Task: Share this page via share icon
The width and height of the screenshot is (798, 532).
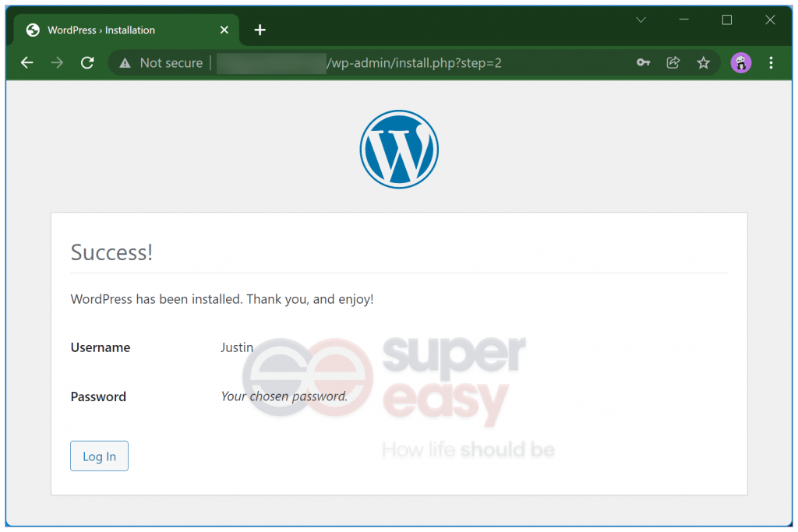Action: (673, 62)
